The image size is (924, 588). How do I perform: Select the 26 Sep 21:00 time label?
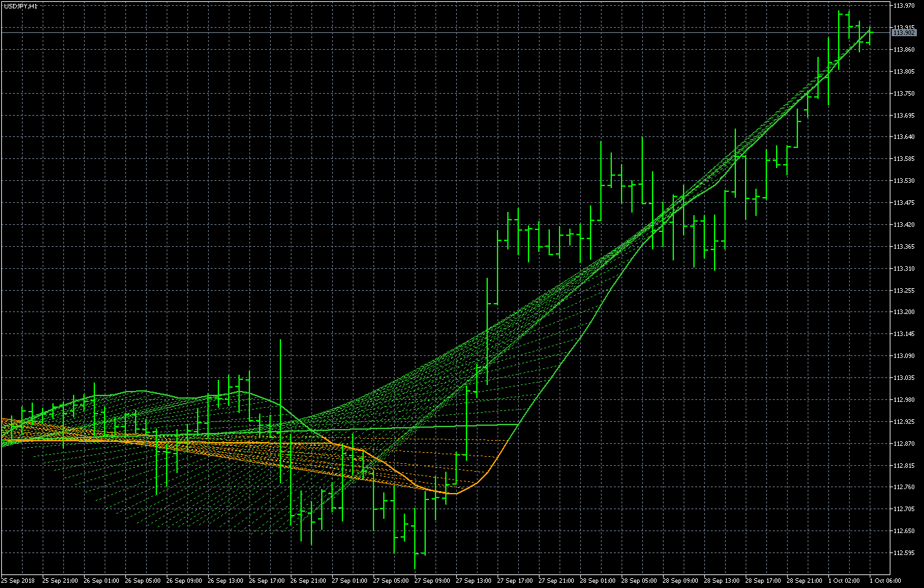coord(308,581)
